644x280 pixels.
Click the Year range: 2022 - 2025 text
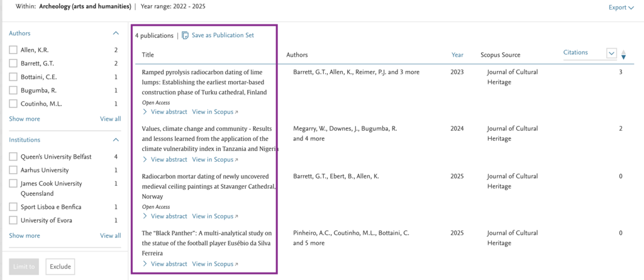coord(174,6)
